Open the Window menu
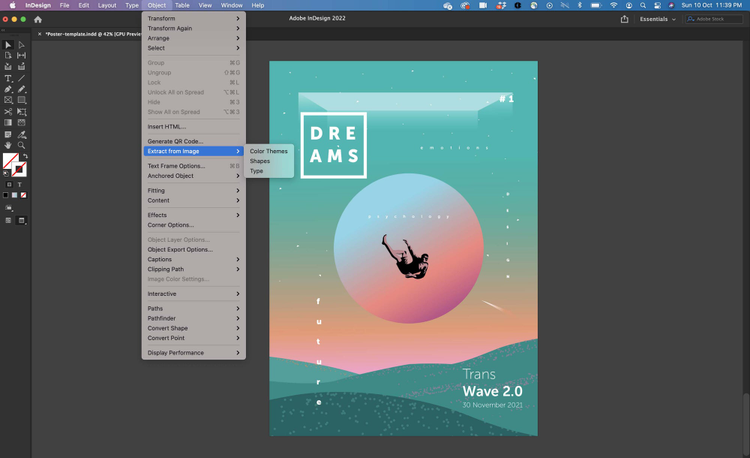The height and width of the screenshot is (458, 750). click(232, 5)
